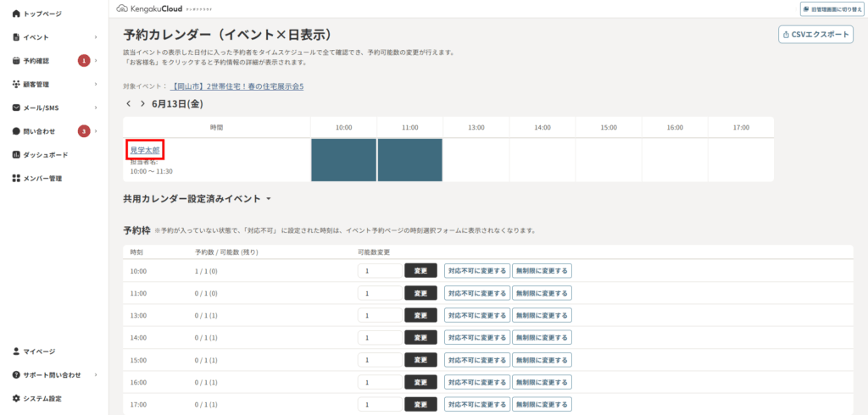Click the 14:00 column header in timeline
This screenshot has height=415, width=868.
point(542,127)
